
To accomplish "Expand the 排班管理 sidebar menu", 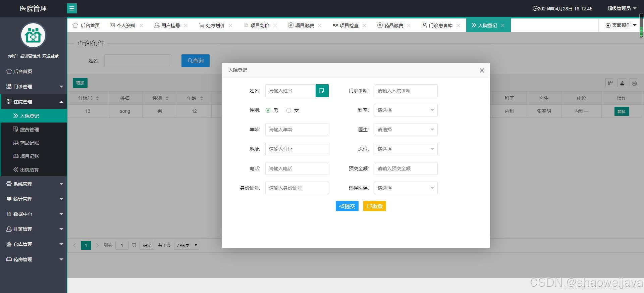I will coord(34,229).
